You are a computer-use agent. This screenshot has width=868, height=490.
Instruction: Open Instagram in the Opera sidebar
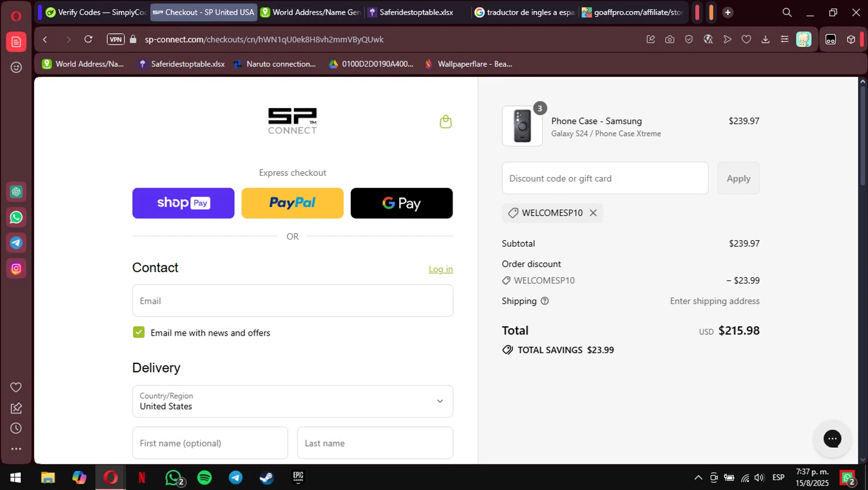coord(16,268)
